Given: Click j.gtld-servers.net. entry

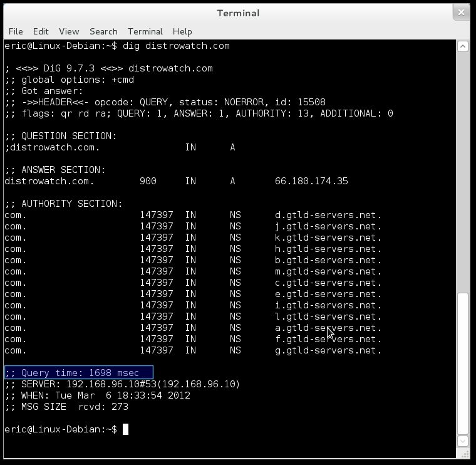Looking at the screenshot, I should point(328,227).
